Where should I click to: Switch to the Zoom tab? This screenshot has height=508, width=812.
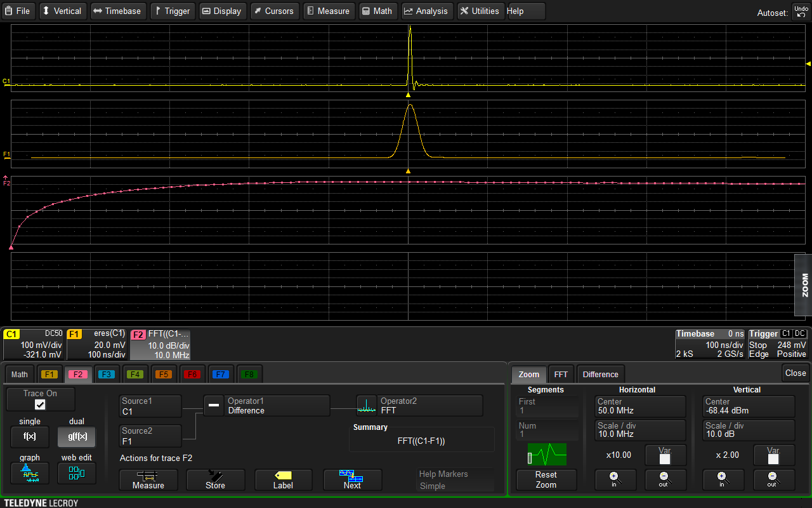(x=528, y=374)
